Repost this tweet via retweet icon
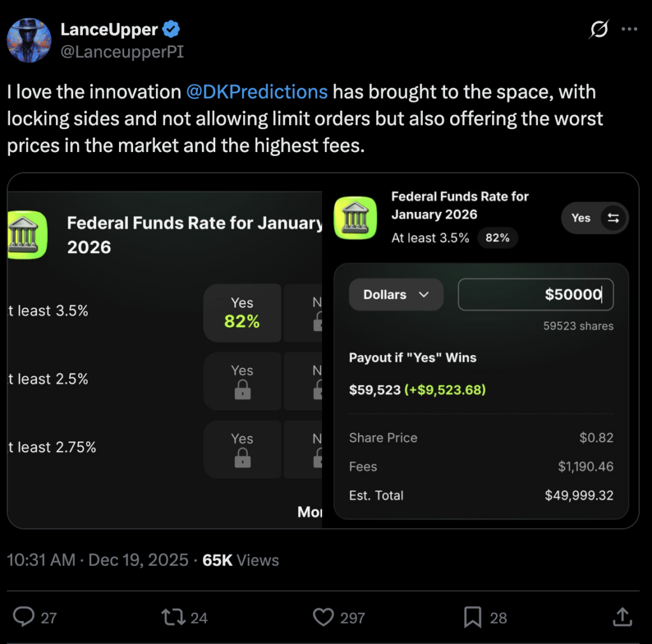 point(171,617)
